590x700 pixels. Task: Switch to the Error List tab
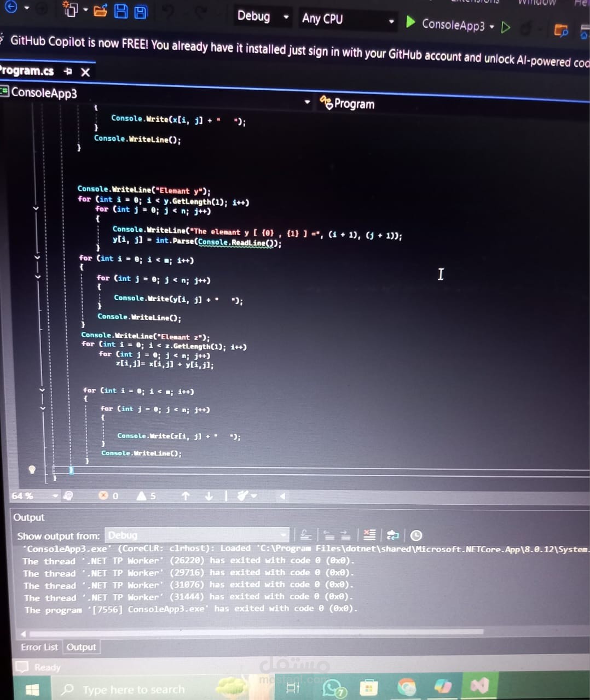tap(39, 647)
